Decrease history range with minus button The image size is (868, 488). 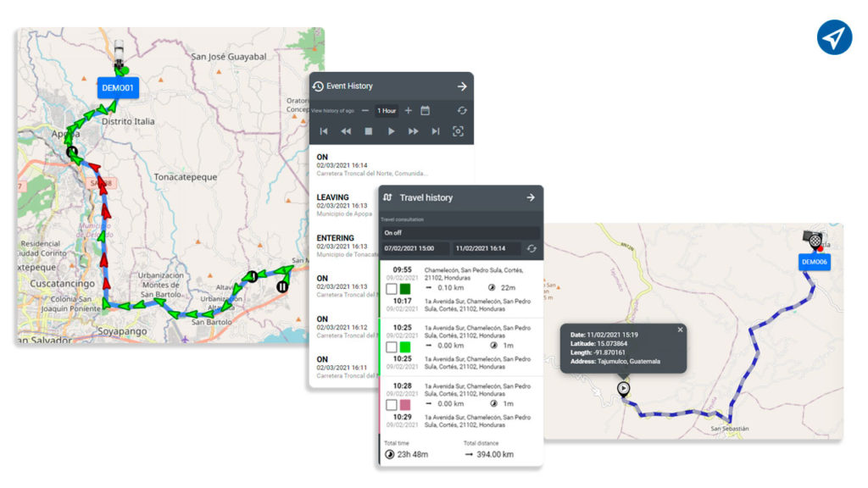click(x=364, y=111)
